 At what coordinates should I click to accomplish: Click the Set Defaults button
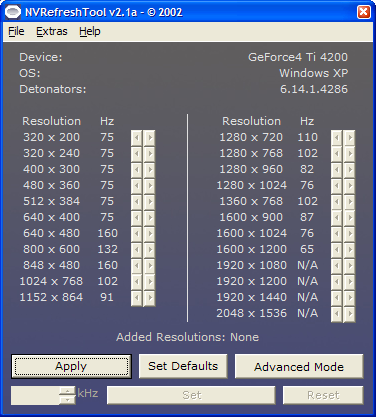pyautogui.click(x=183, y=366)
